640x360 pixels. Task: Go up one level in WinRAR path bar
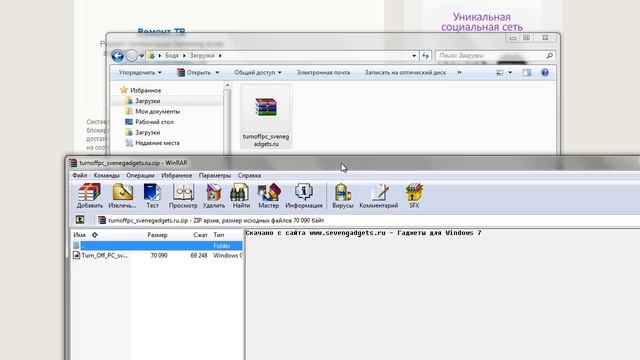pos(80,220)
